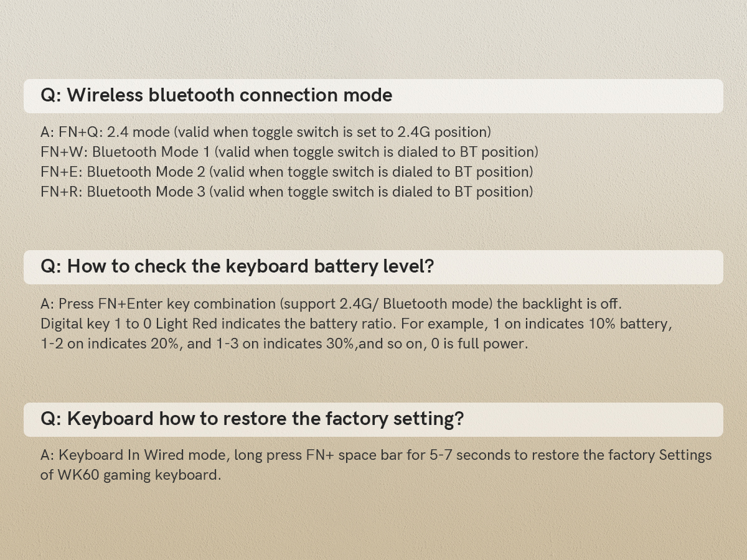Select the FN+W Bluetooth Mode 1 line

289,152
